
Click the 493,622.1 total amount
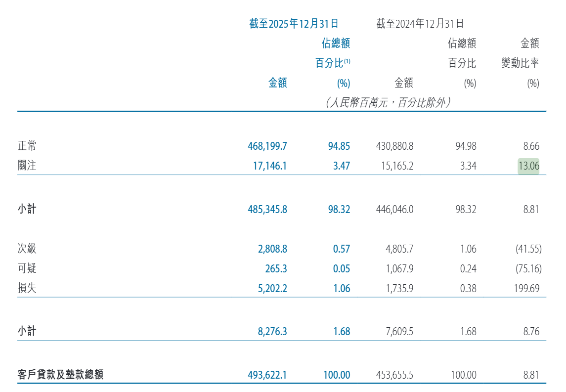(267, 375)
